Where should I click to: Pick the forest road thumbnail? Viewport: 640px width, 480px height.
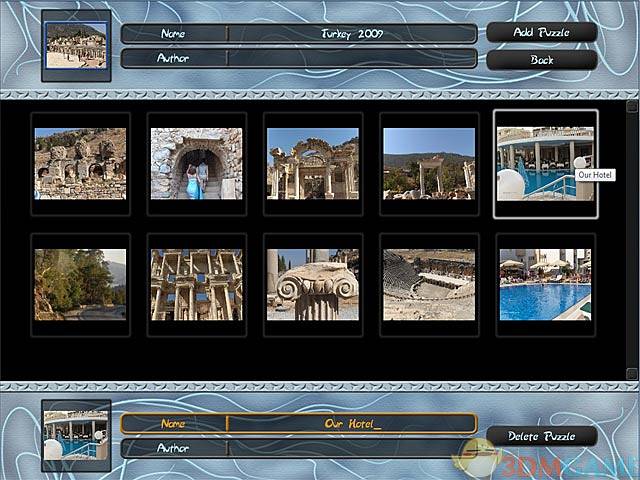(x=80, y=284)
